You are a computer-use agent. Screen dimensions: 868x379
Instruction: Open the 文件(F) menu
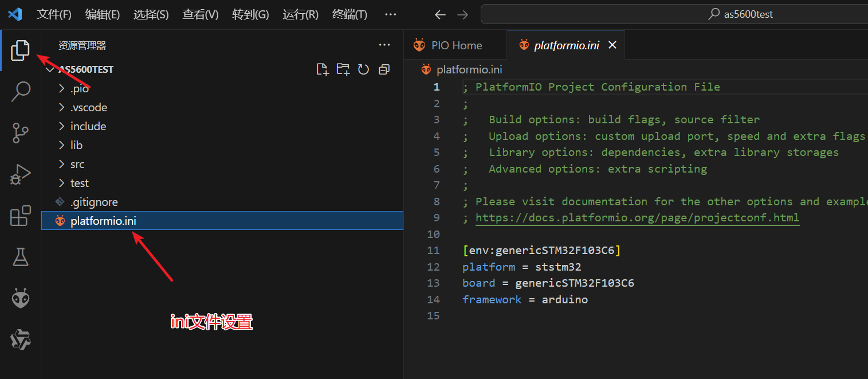(x=54, y=14)
